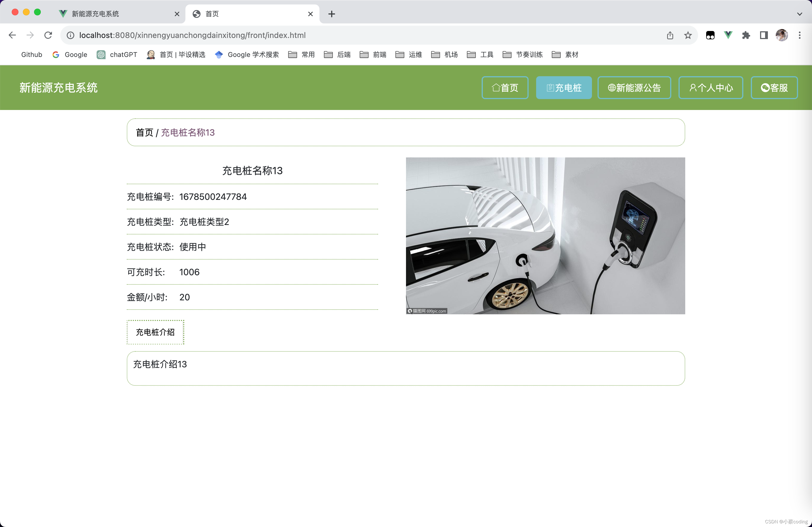Screen dimensions: 812x527
Task: Click the 金额/小时 value 20
Action: 185,297
